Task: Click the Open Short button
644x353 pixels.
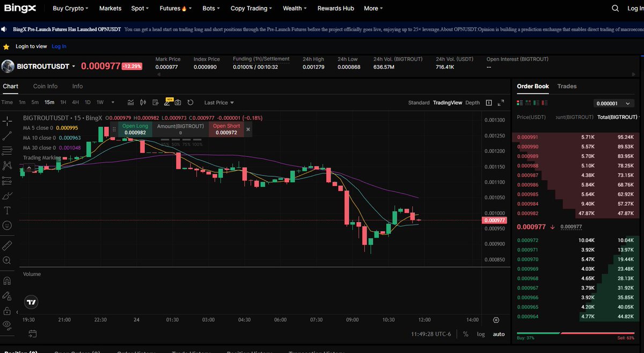Action: point(226,129)
